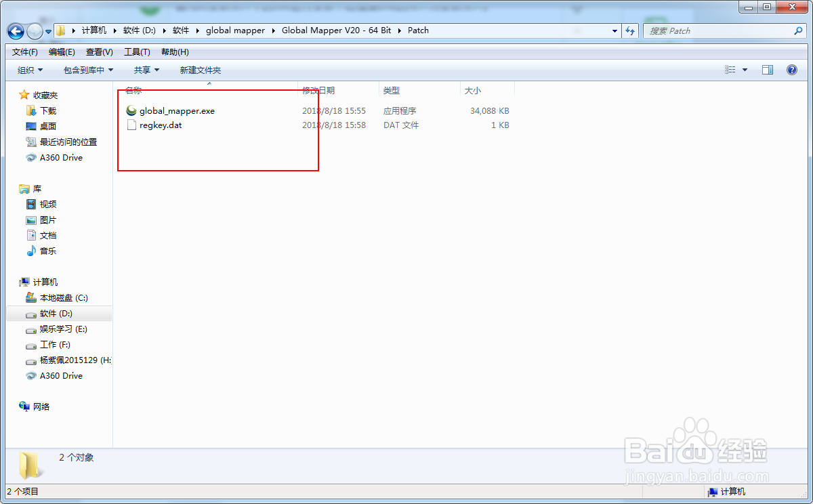813x504 pixels.
Task: Select Patch breadcrumb segment
Action: (x=418, y=30)
